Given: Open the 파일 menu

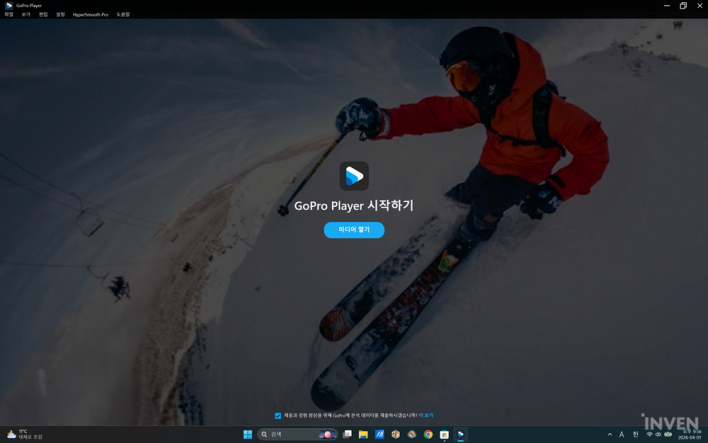Looking at the screenshot, I should [9, 15].
